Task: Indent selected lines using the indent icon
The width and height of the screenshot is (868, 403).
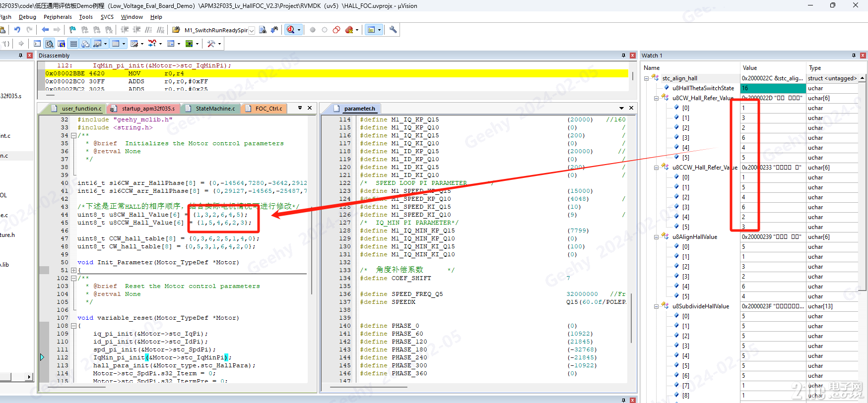Action: 125,30
